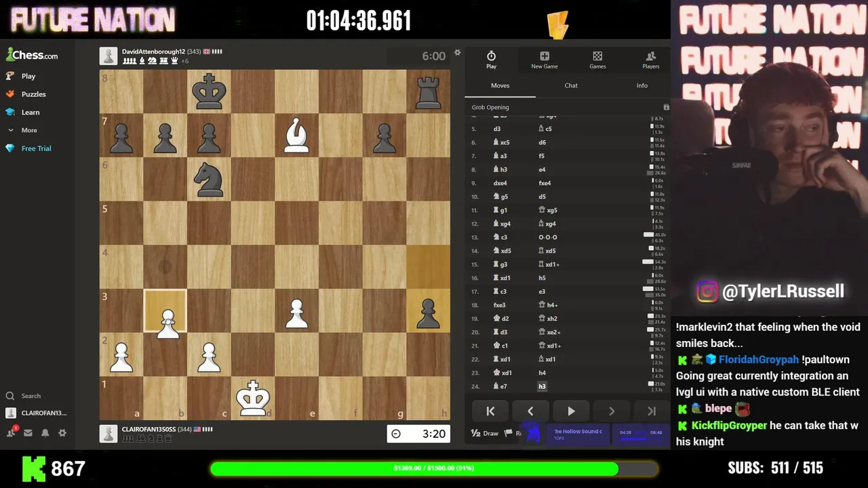The image size is (868, 488).
Task: Select the white king on d1
Action: click(x=253, y=399)
